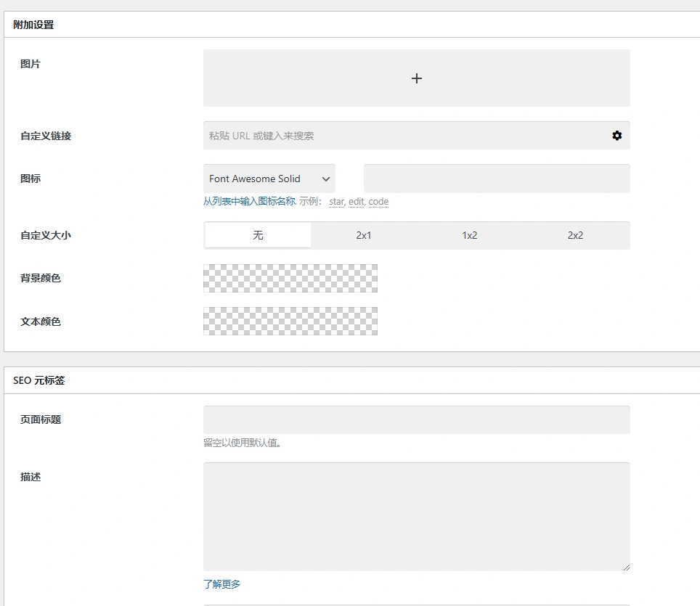The height and width of the screenshot is (606, 700).
Task: Select the 2x2 custom size option
Action: [574, 235]
